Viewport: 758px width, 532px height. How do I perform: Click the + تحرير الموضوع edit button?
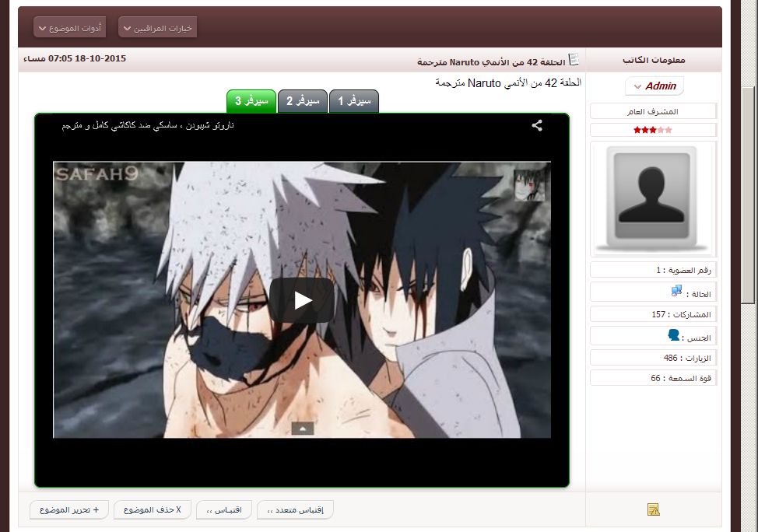69,509
